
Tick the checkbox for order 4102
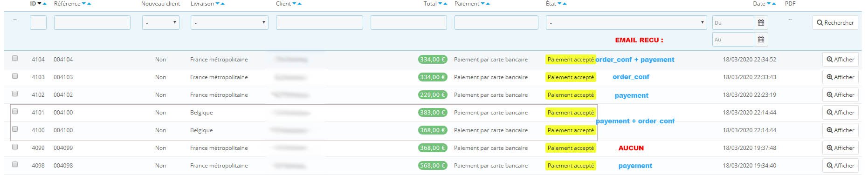coord(15,94)
